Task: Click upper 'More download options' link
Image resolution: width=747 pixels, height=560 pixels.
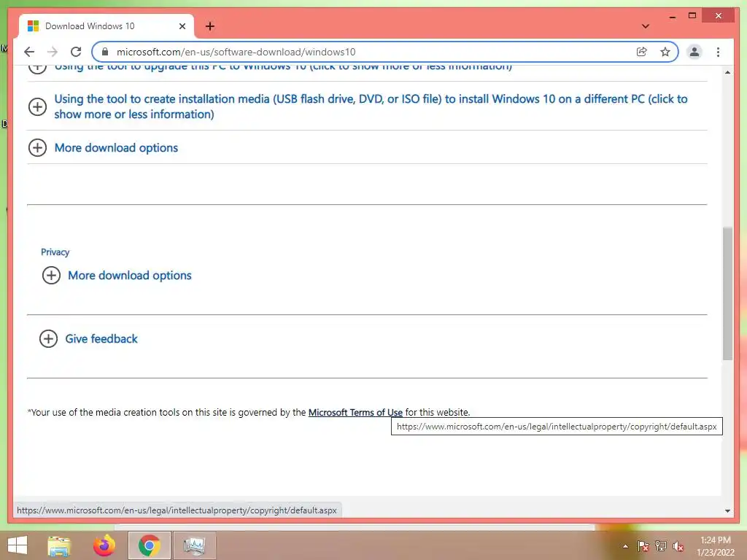Action: [x=116, y=148]
